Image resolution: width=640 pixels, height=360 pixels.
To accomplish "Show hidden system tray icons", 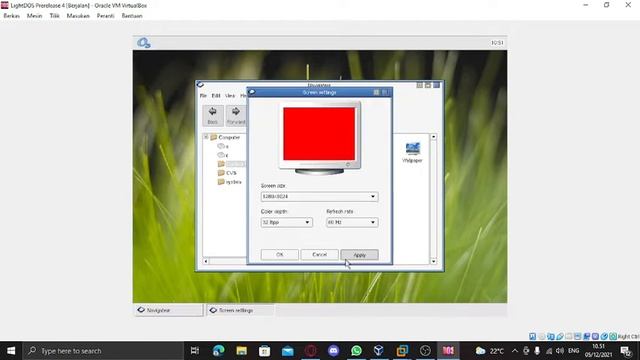I will [515, 351].
